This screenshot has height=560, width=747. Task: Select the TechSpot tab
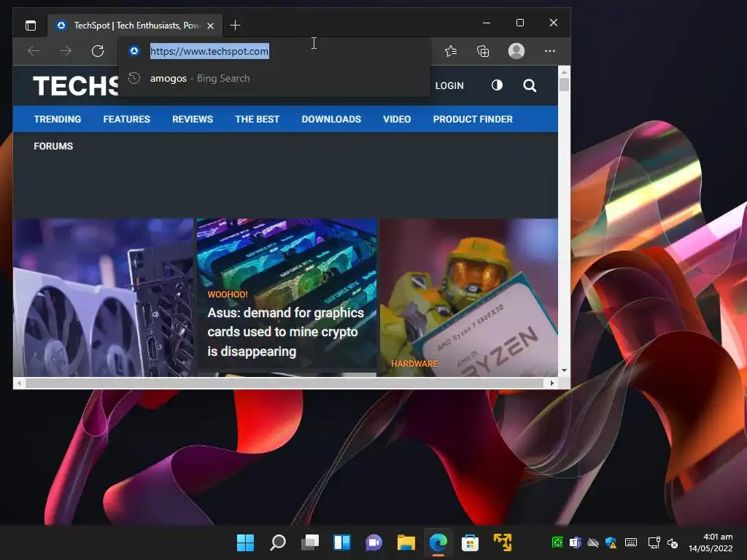tap(135, 26)
